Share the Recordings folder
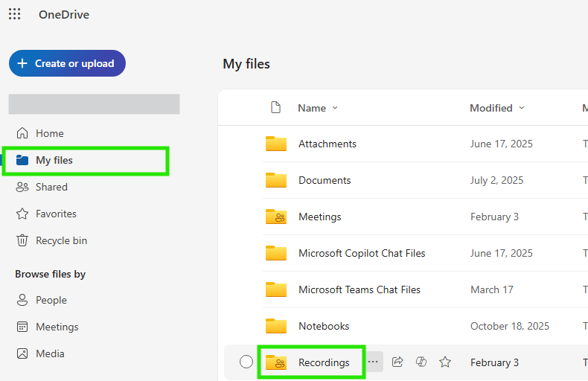 pos(397,362)
